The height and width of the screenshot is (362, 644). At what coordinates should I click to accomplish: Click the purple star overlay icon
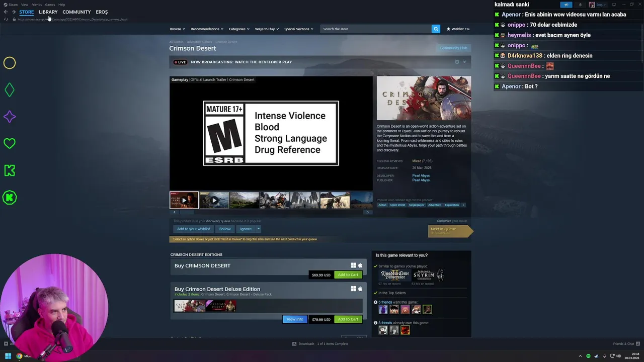pos(10,117)
